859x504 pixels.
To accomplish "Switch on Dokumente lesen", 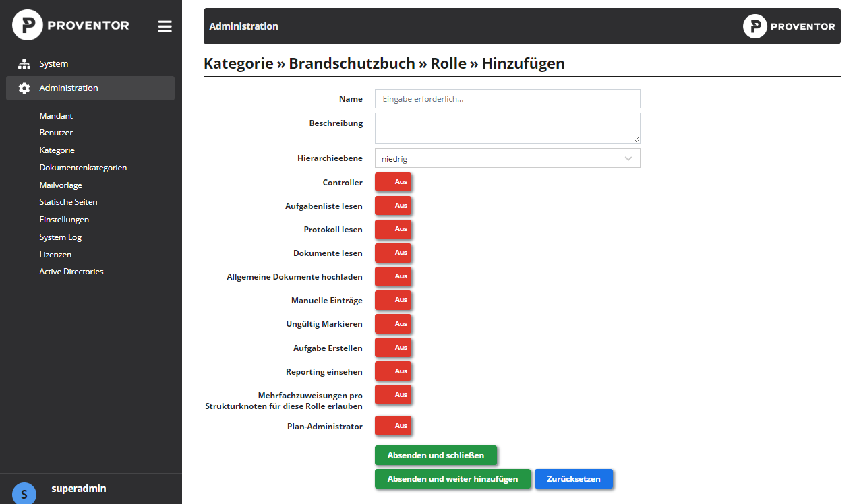I will tap(393, 253).
